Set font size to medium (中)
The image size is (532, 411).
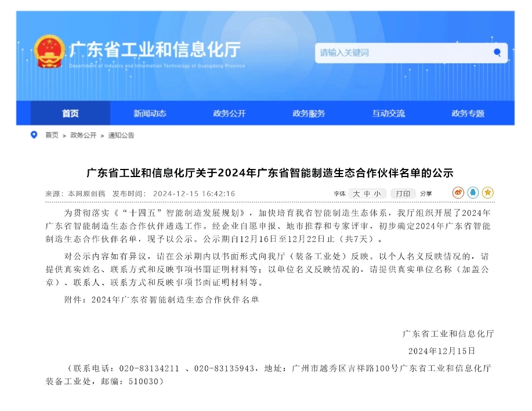pyautogui.click(x=367, y=193)
